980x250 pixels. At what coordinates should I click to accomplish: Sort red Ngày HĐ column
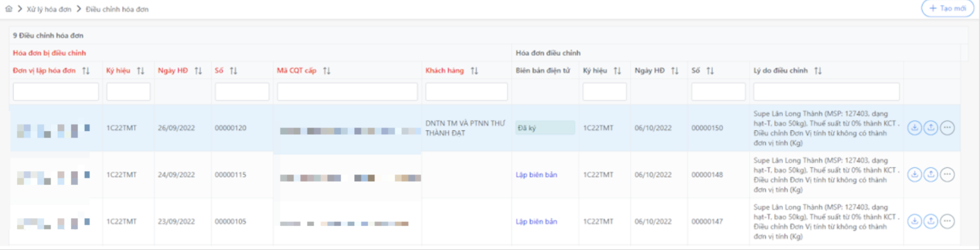click(x=198, y=71)
